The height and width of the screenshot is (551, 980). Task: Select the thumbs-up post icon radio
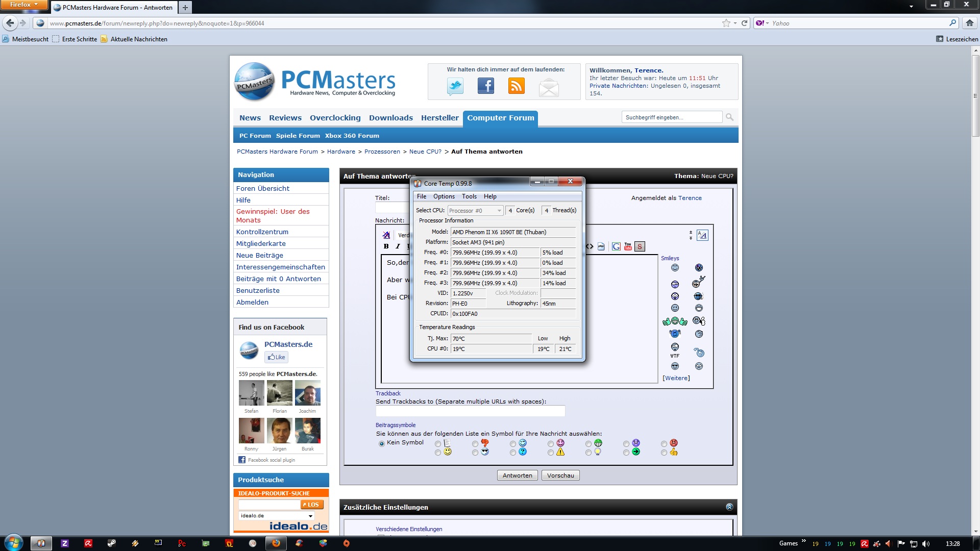point(664,453)
